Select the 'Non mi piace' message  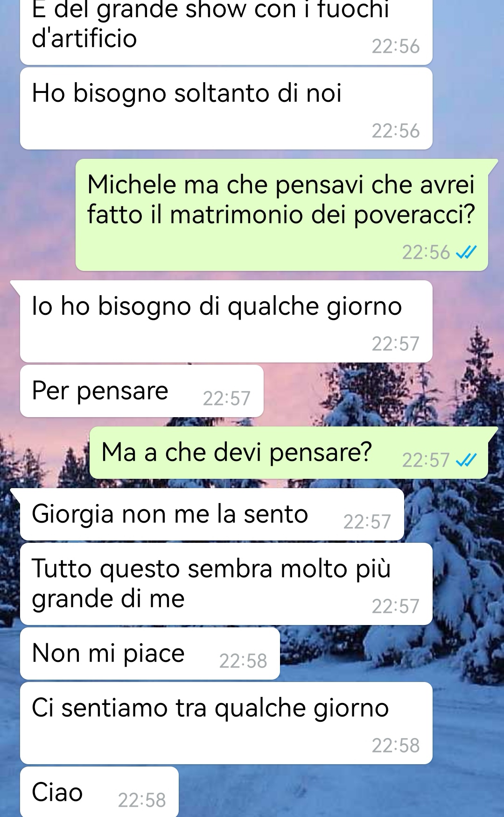pyautogui.click(x=150, y=654)
